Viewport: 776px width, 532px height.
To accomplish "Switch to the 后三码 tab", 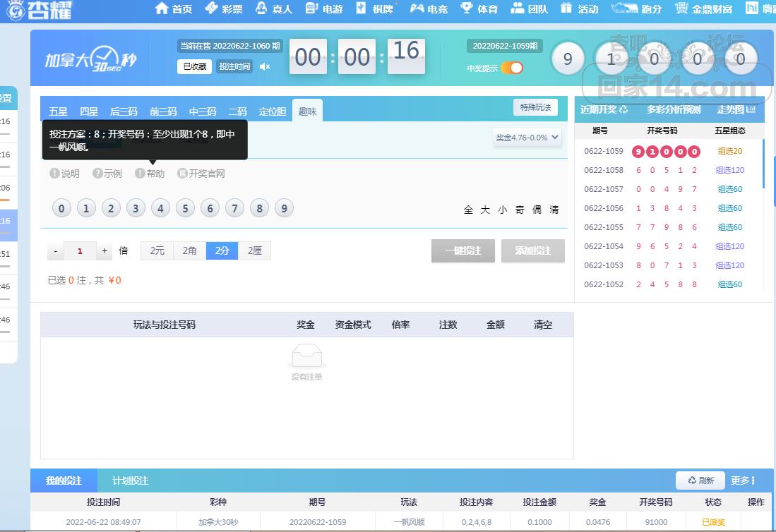I will point(124,111).
